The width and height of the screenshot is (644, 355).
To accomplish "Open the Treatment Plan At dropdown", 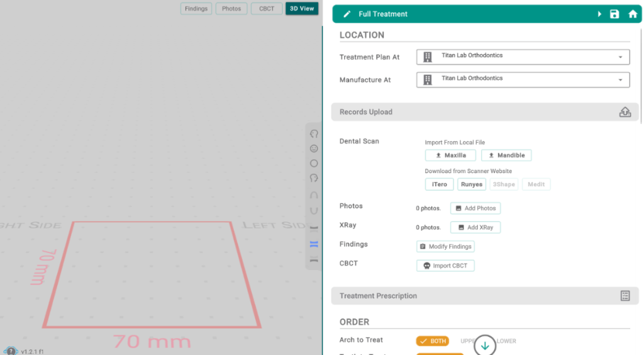I will [x=523, y=57].
